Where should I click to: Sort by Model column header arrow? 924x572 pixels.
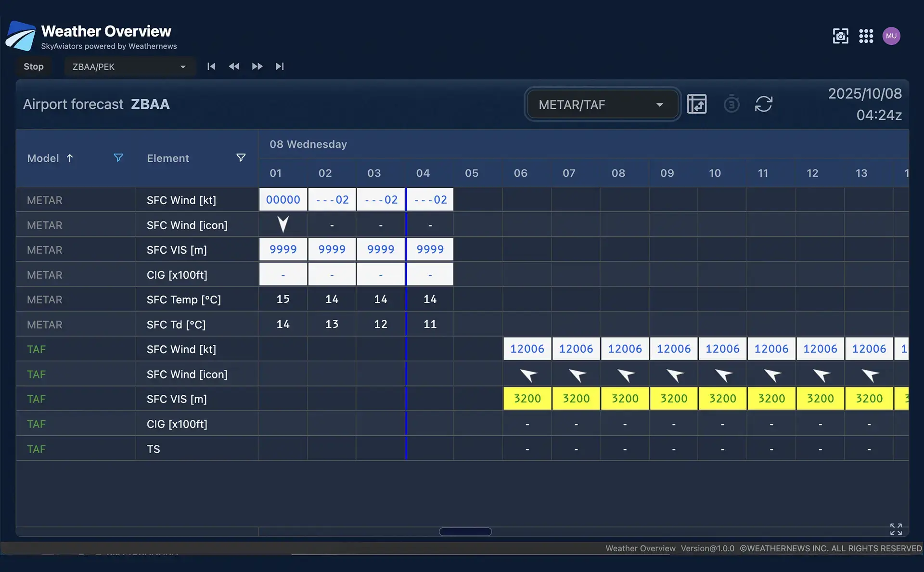tap(70, 158)
